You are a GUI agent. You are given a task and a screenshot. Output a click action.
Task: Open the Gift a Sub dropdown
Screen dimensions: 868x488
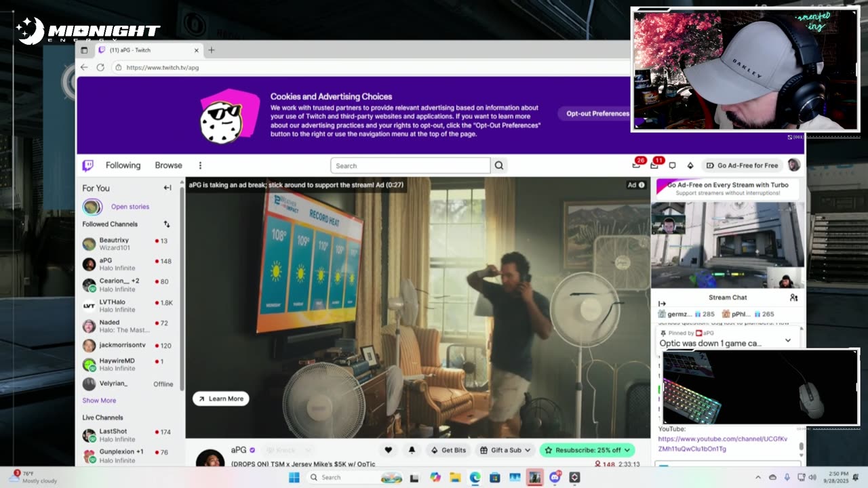pyautogui.click(x=505, y=450)
